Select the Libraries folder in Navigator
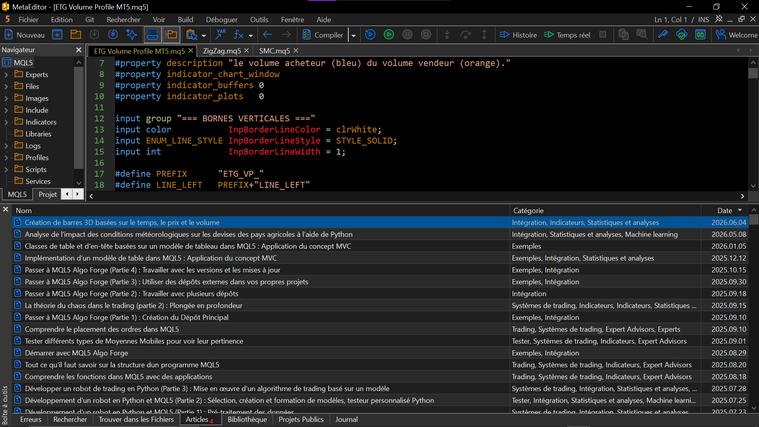 pyautogui.click(x=38, y=134)
